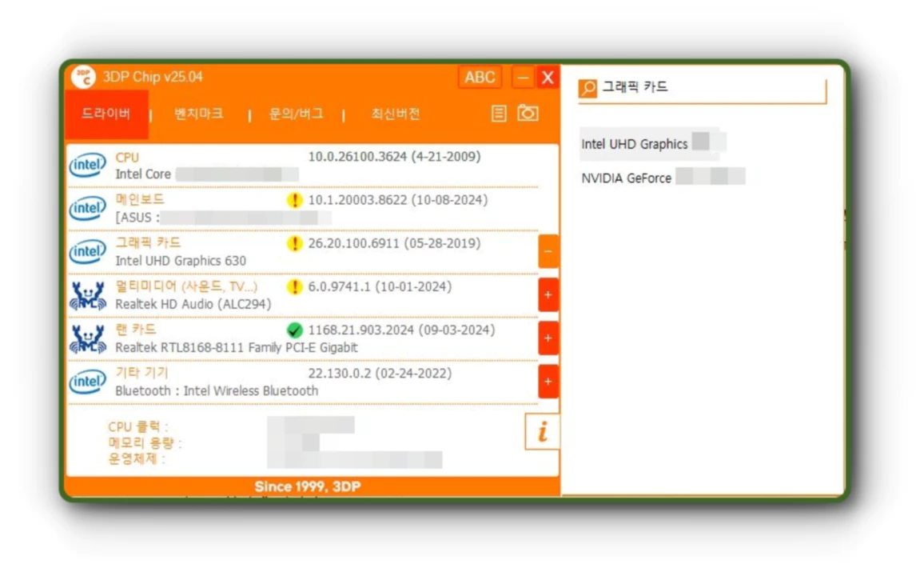Open system info with the i button
The height and width of the screenshot is (576, 924).
[542, 431]
